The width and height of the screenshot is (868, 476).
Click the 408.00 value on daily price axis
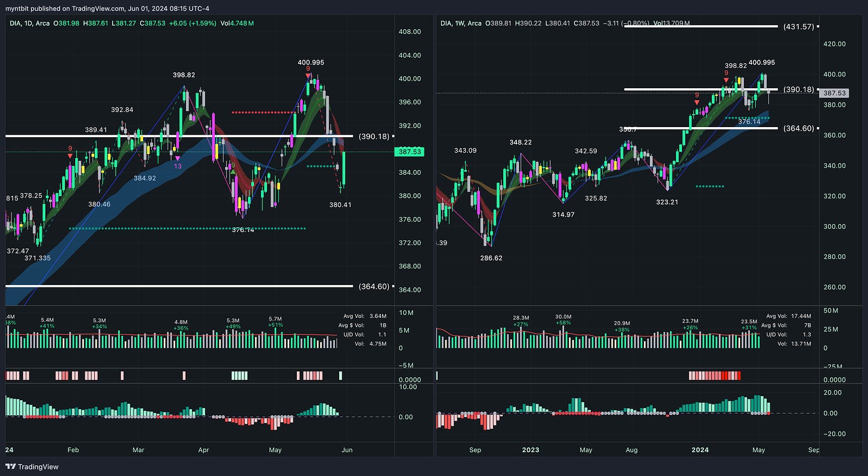410,32
